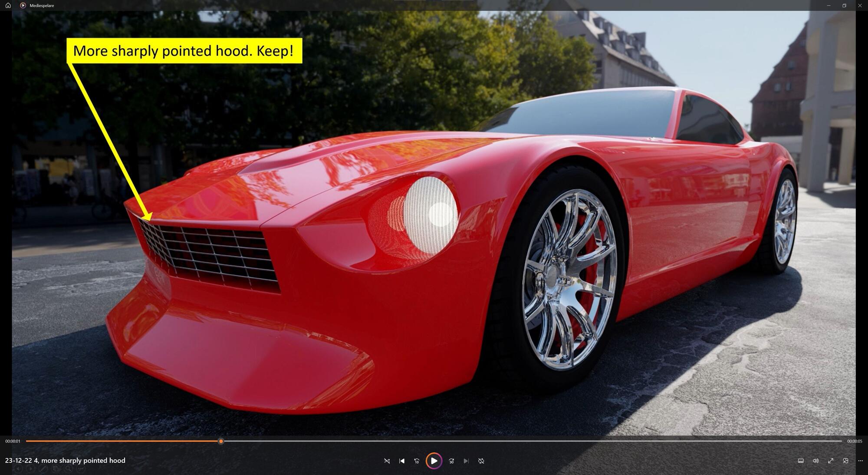
Task: Toggle repeat mode
Action: 481,461
